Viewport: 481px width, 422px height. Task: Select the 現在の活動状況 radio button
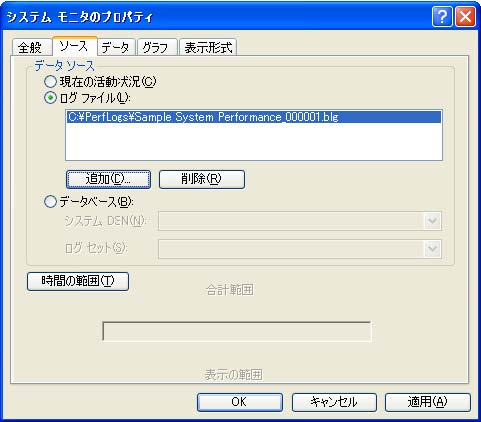click(50, 82)
